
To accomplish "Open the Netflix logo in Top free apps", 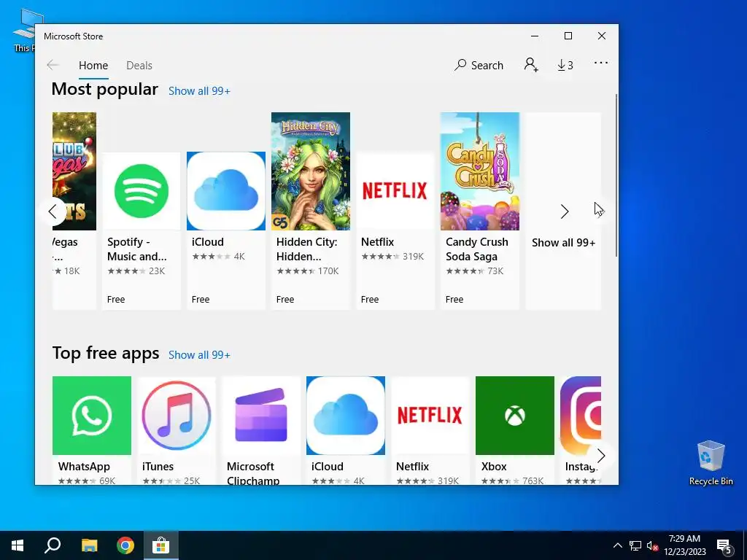I will 430,415.
